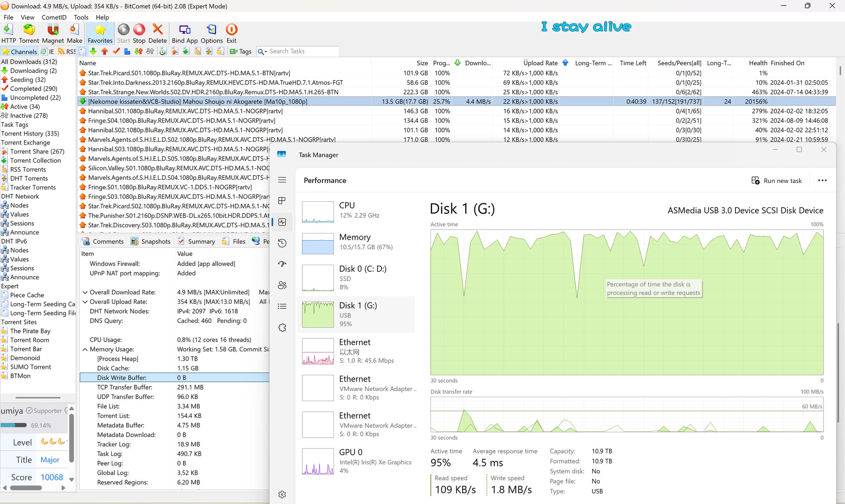Collapse the Overall Upload Rate row
Screen dimensions: 845x504
[85, 302]
